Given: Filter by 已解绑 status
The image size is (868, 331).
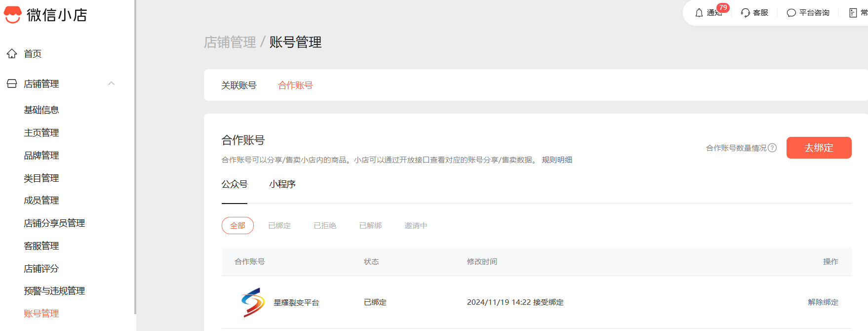Looking at the screenshot, I should tap(370, 225).
